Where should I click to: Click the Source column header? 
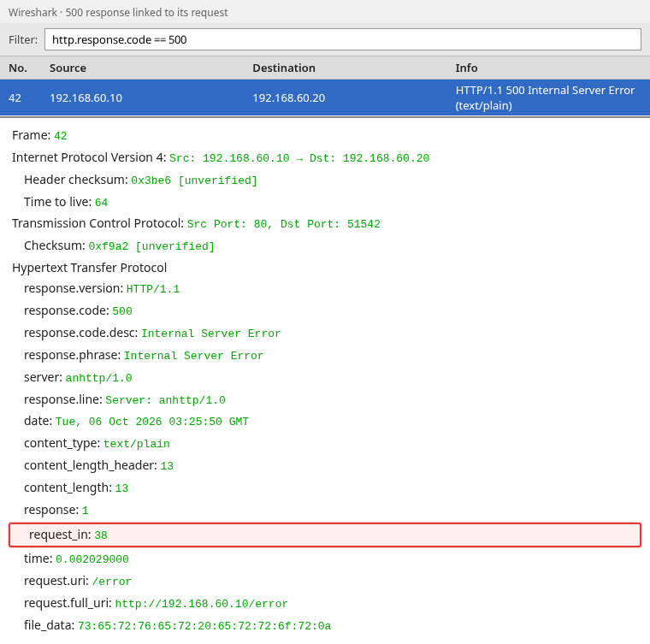tap(68, 68)
